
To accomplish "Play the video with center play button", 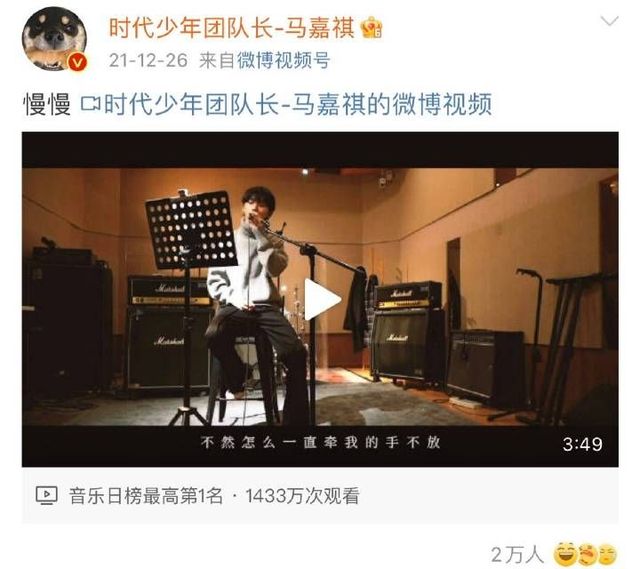I will (322, 300).
